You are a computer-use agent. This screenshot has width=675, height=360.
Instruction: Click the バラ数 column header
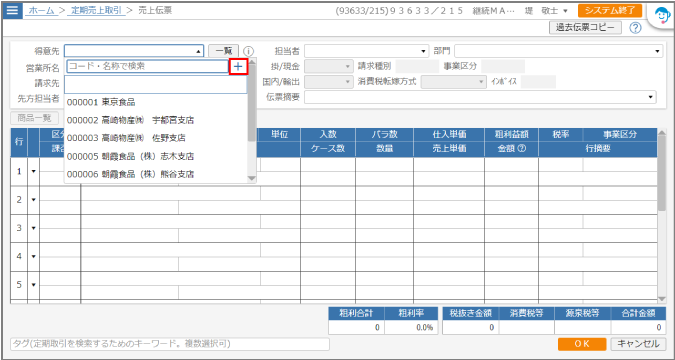click(x=384, y=134)
